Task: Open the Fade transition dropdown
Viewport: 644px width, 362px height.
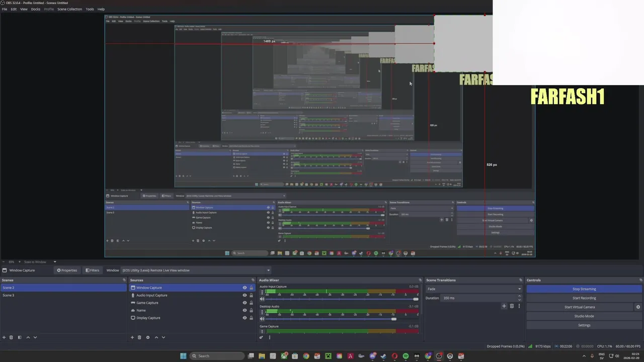Action: (474, 289)
